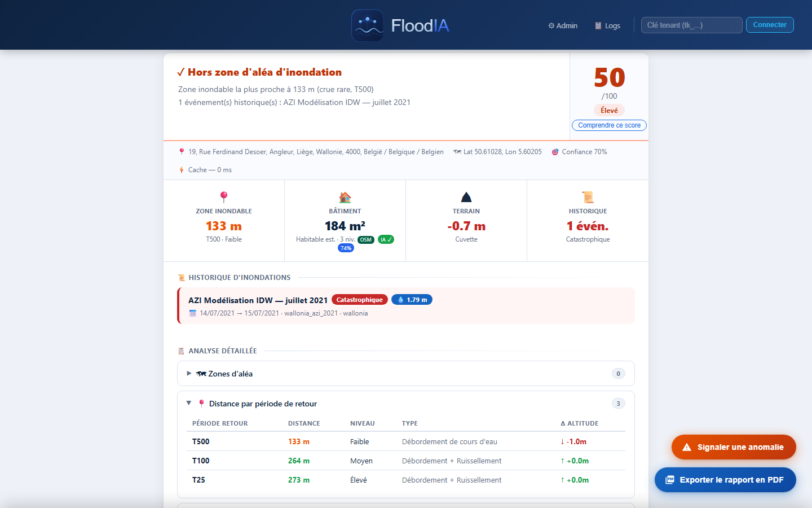Click the 1.79 m water depth badge
Viewport: 812px width, 508px height.
[x=412, y=300]
